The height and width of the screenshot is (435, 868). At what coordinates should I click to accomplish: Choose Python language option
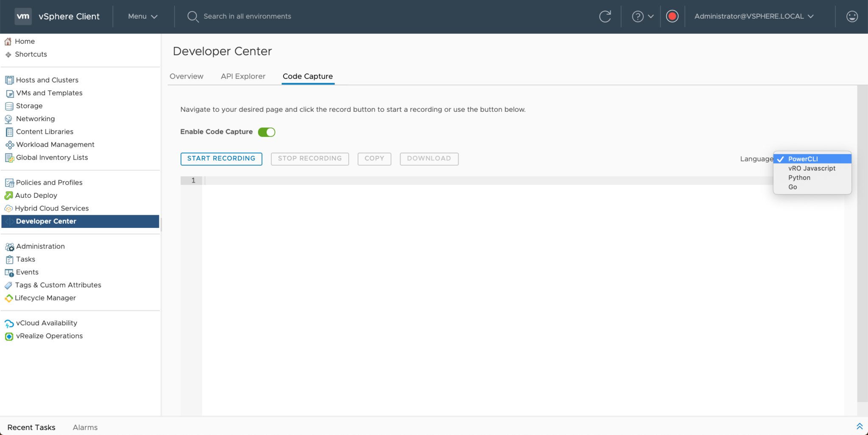[x=812, y=177]
